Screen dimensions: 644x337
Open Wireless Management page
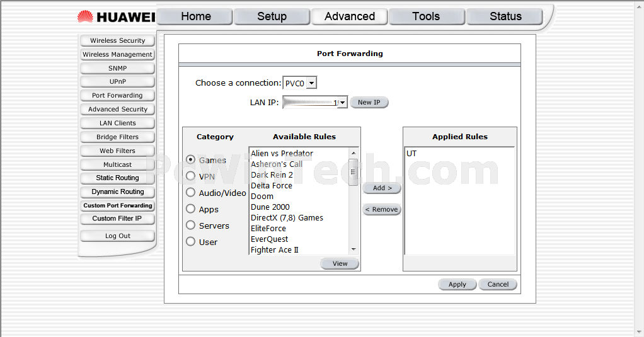[x=117, y=54]
